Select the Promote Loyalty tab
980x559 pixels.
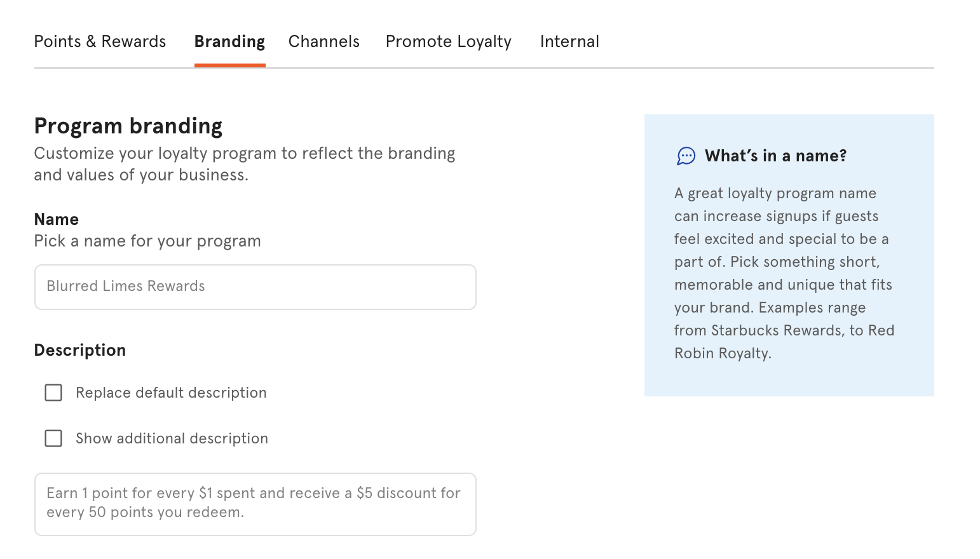(x=448, y=41)
